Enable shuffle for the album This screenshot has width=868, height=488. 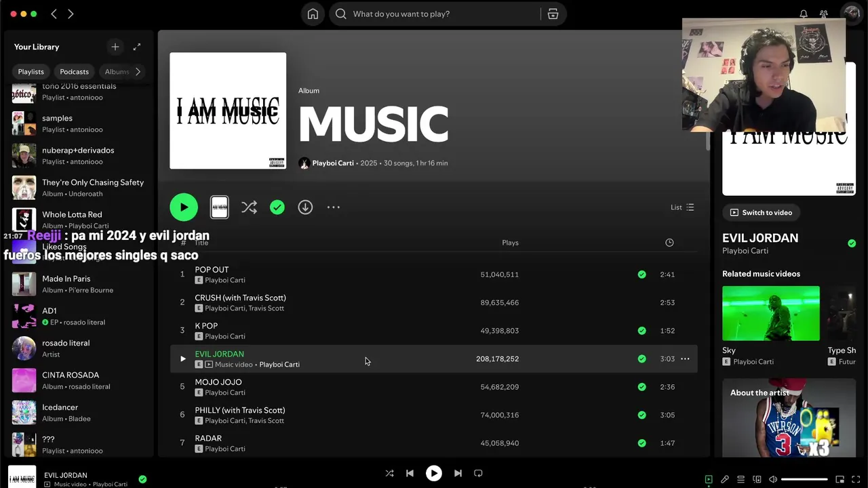(x=249, y=207)
